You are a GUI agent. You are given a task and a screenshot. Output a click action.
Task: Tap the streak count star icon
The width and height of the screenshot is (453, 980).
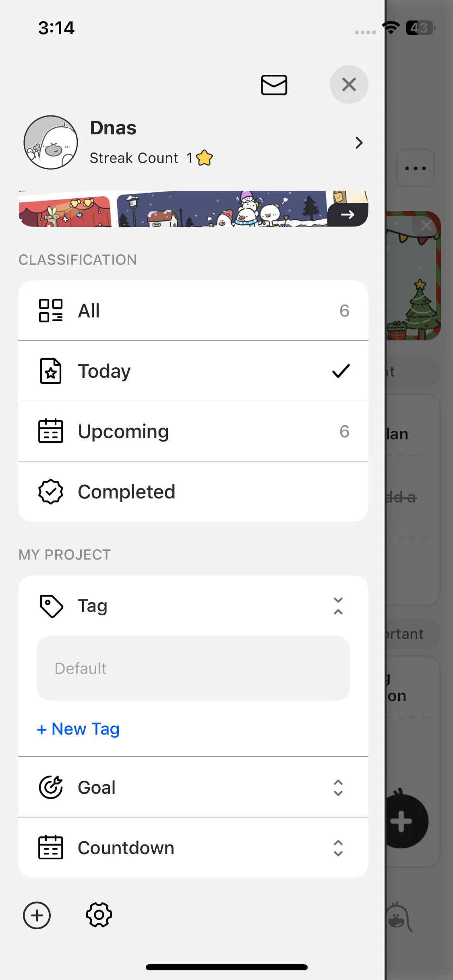[x=205, y=158]
